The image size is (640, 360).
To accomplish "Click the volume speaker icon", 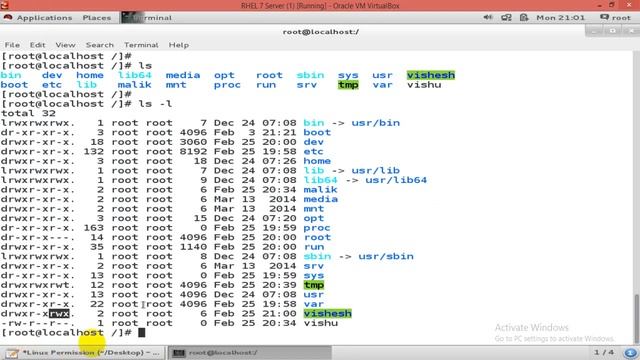I will click(488, 18).
